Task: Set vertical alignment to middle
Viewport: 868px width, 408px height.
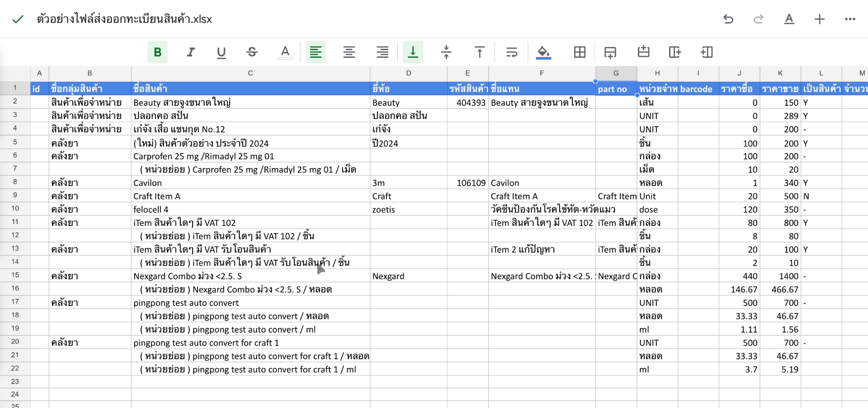Action: pos(446,52)
